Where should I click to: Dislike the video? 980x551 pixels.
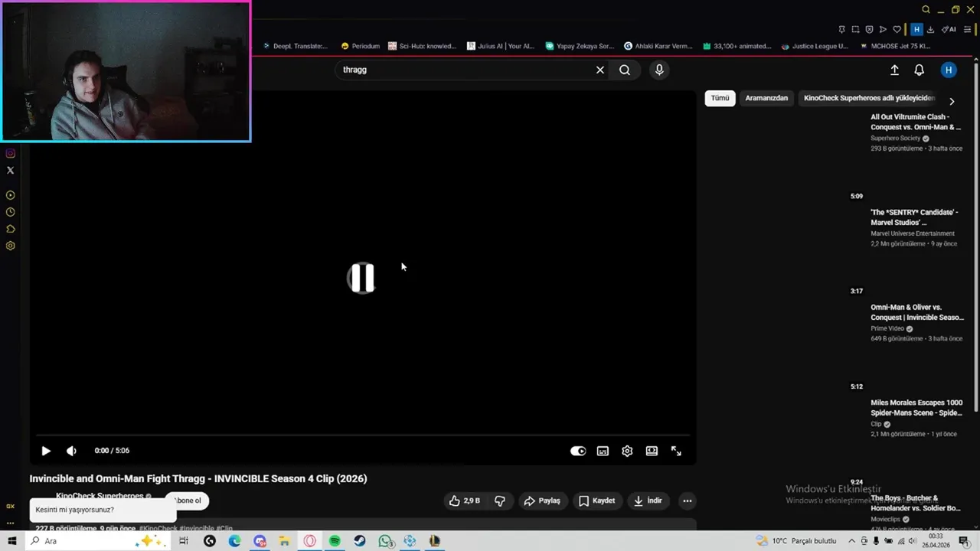(x=500, y=500)
